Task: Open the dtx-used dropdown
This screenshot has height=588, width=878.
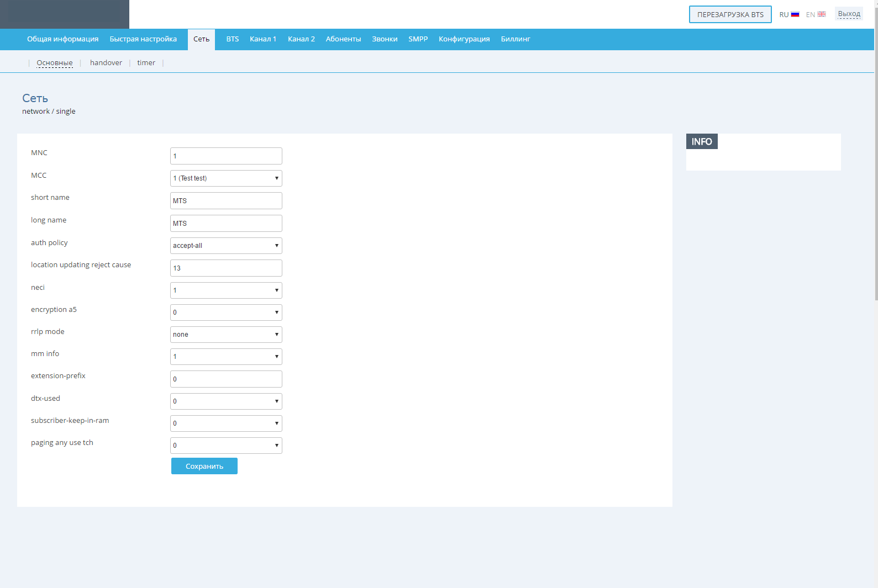Action: [226, 401]
